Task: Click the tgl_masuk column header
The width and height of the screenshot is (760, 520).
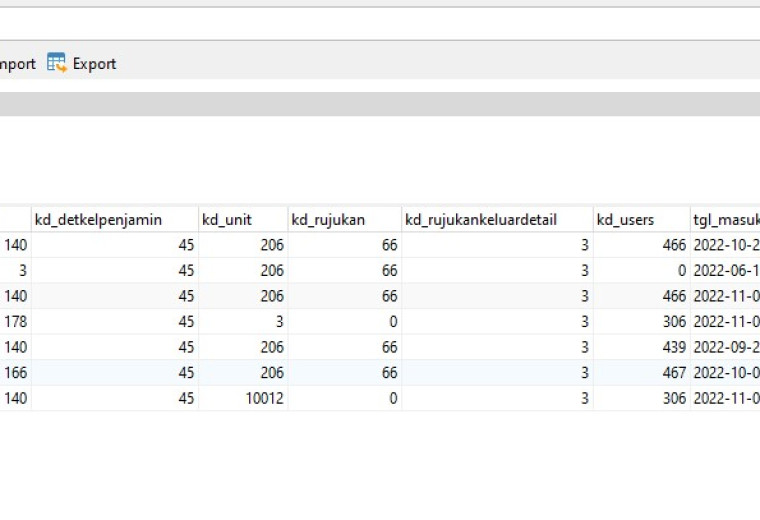Action: tap(725, 220)
